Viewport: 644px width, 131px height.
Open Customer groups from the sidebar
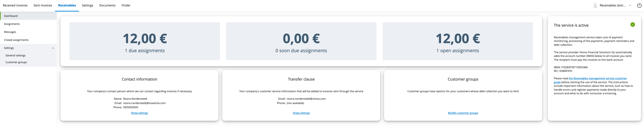pyautogui.click(x=16, y=62)
